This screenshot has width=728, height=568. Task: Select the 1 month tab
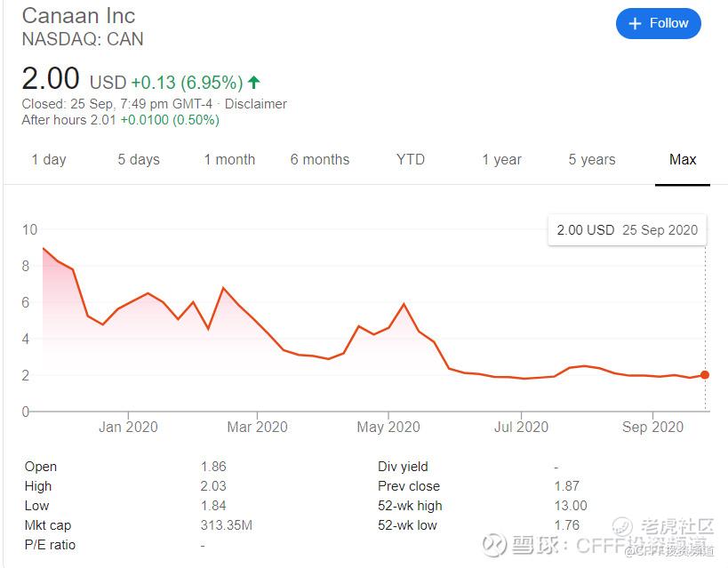[x=229, y=159]
